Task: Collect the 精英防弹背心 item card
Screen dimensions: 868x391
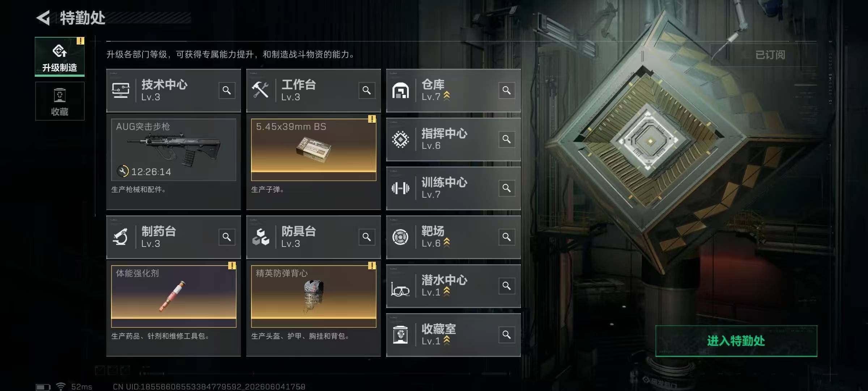Action: [x=314, y=296]
